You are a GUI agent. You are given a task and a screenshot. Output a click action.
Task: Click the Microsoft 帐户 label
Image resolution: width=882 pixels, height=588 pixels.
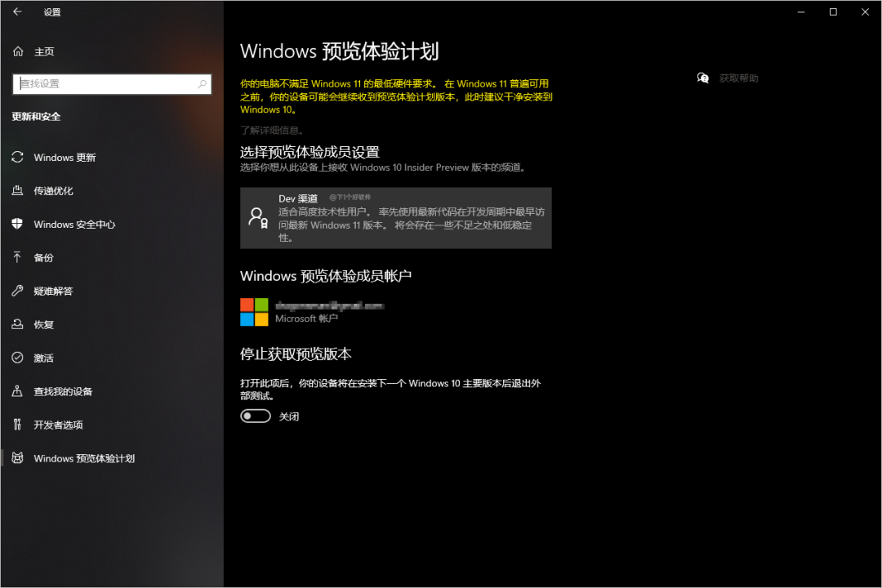306,318
